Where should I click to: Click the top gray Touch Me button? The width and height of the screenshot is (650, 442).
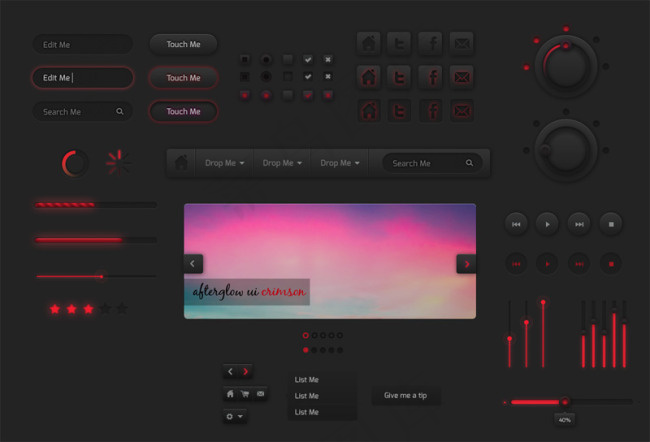(183, 44)
